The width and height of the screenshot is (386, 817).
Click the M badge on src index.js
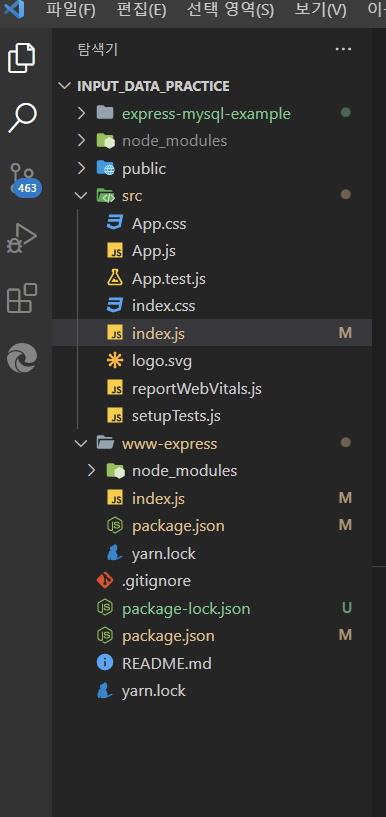(x=345, y=333)
